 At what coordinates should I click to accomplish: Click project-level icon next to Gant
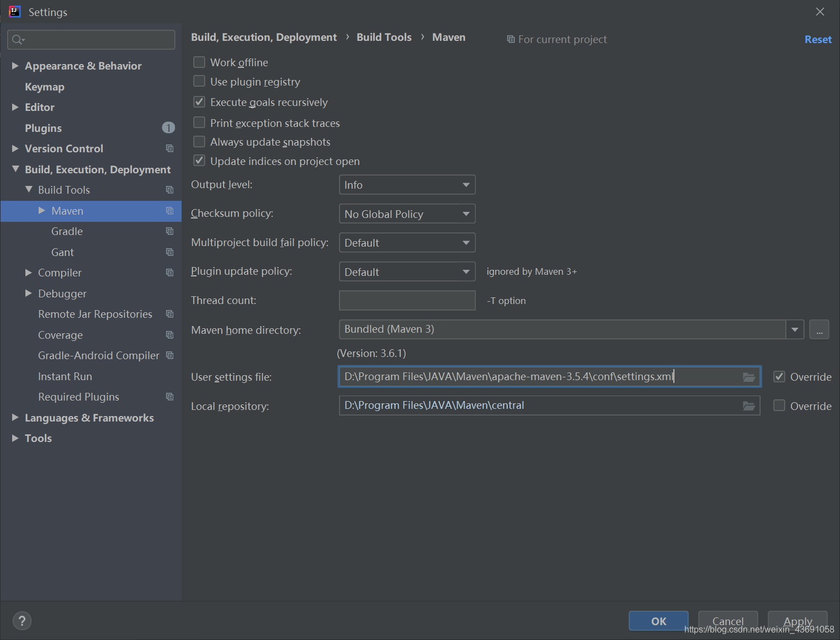point(169,252)
